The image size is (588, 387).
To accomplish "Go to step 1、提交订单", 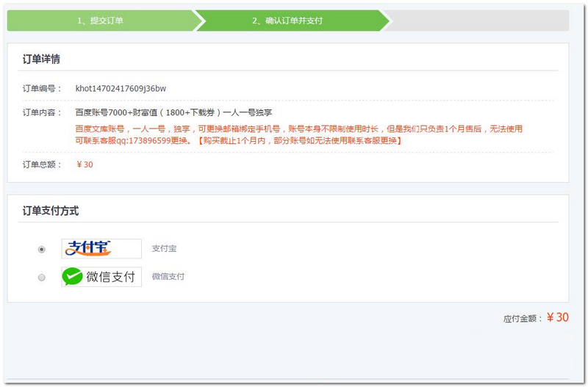I will click(101, 21).
